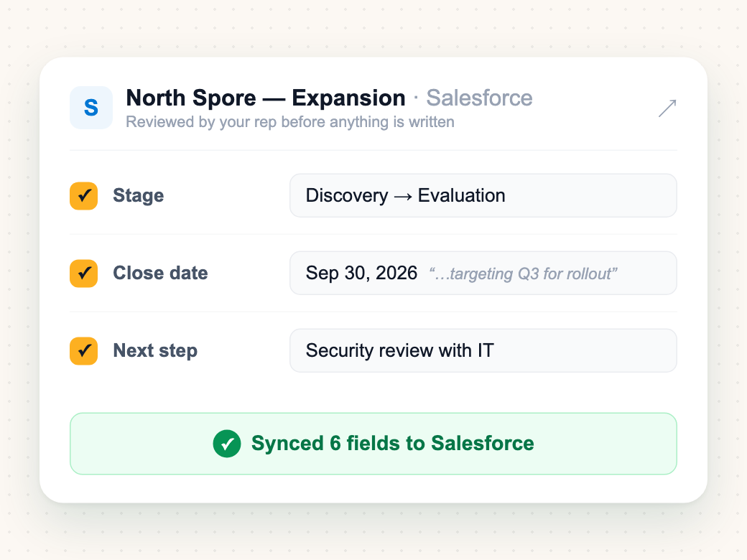
Task: Edit the Security review with IT field
Action: click(x=483, y=351)
